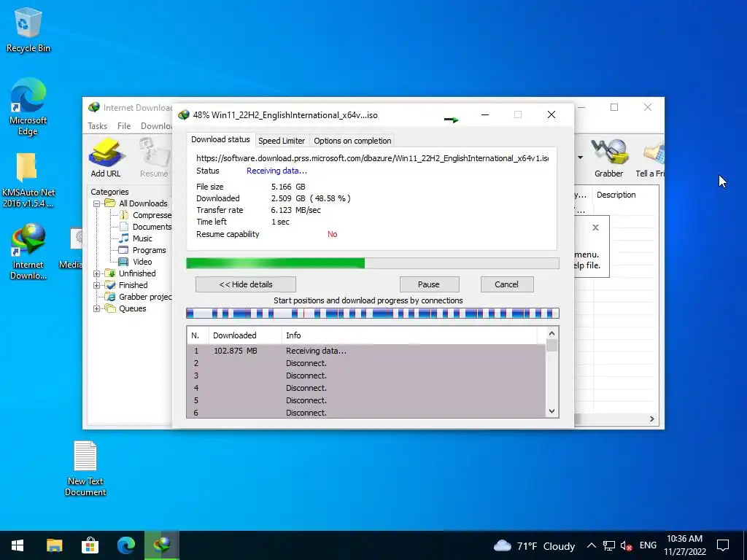Select KMSAuto Net folder on desktop

point(28,181)
